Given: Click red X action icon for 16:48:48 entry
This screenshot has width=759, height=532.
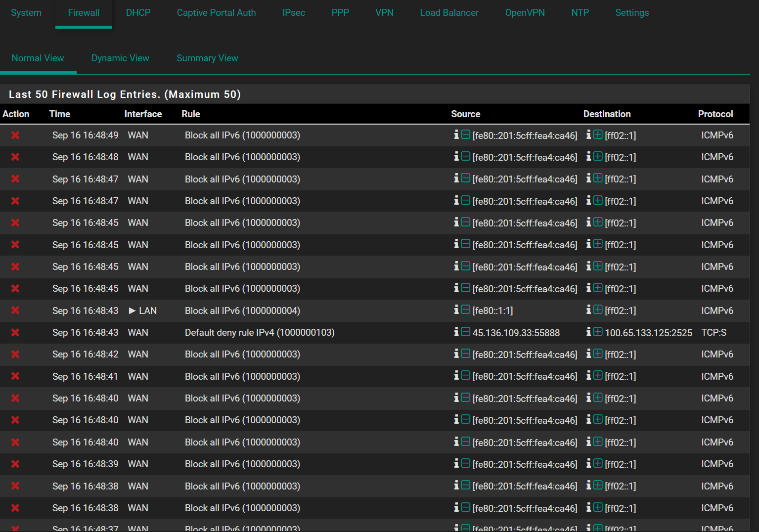Looking at the screenshot, I should click(15, 157).
